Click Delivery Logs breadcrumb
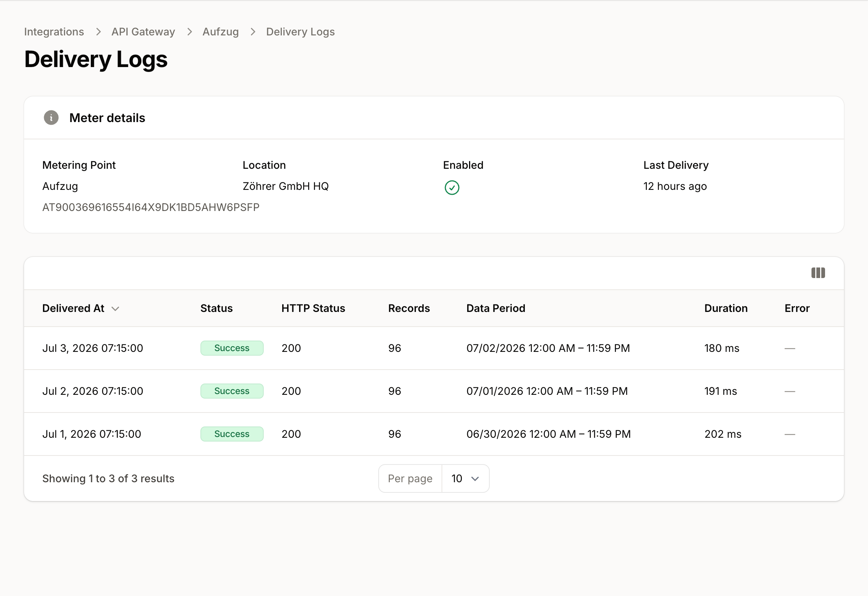Viewport: 868px width, 596px height. coord(300,32)
